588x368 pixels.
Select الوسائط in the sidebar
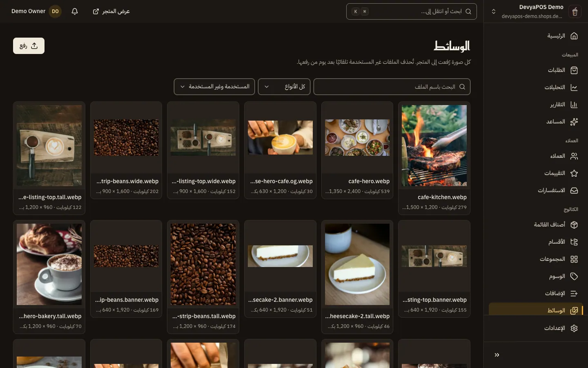tap(536, 310)
